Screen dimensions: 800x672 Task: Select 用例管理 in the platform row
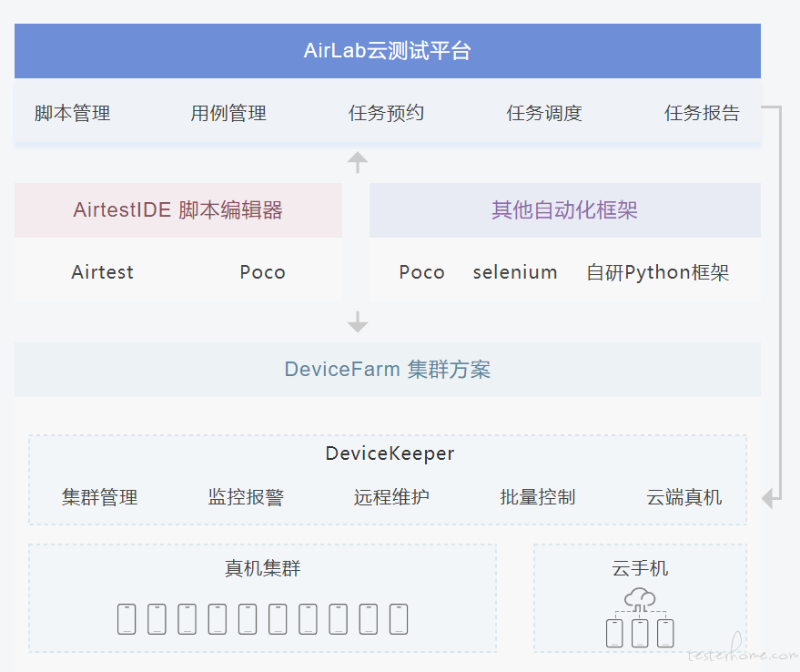228,113
